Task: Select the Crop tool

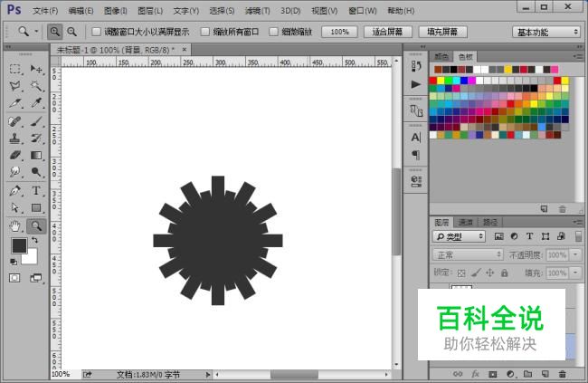Action: pyautogui.click(x=15, y=103)
